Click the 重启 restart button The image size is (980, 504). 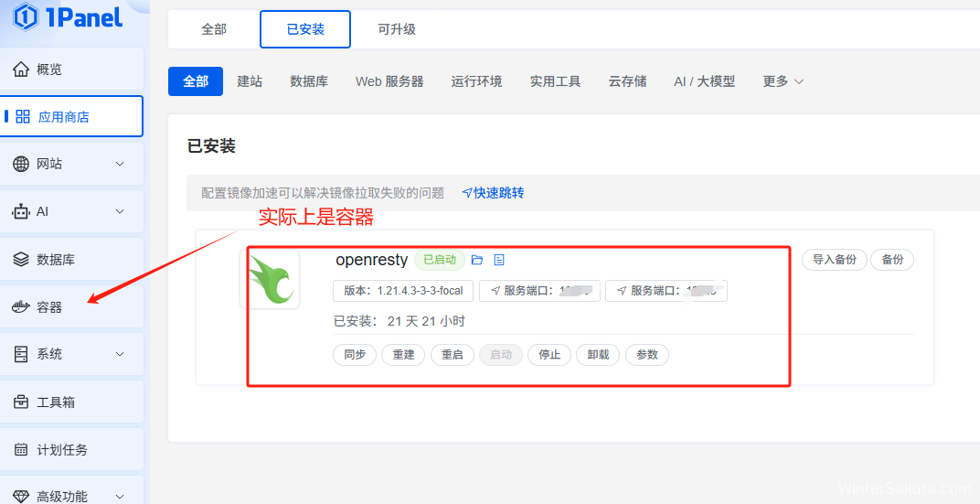tap(452, 355)
